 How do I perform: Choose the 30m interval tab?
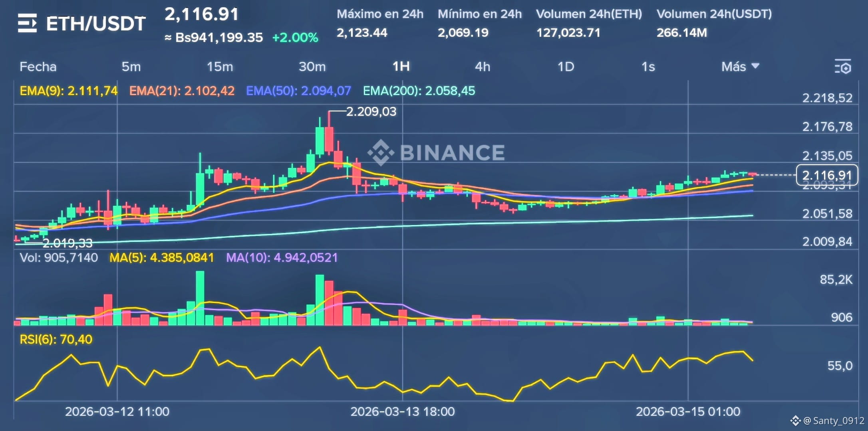tap(312, 67)
